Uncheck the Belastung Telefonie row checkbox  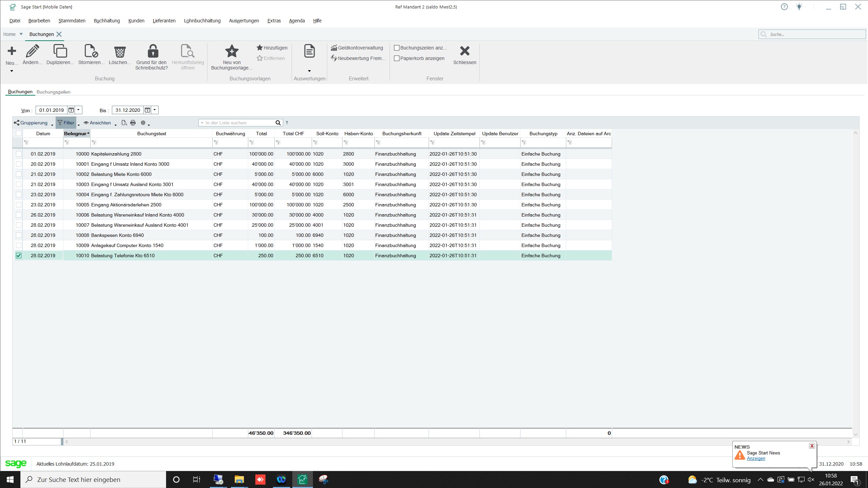19,256
